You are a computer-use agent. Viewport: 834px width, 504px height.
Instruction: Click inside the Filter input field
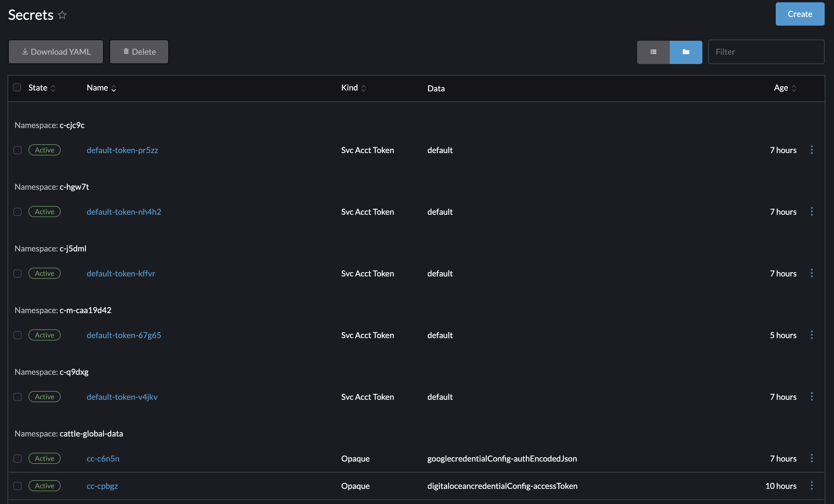tap(766, 52)
